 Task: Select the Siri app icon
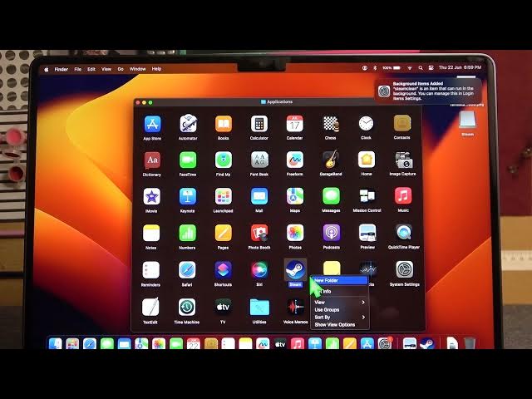coord(259,270)
